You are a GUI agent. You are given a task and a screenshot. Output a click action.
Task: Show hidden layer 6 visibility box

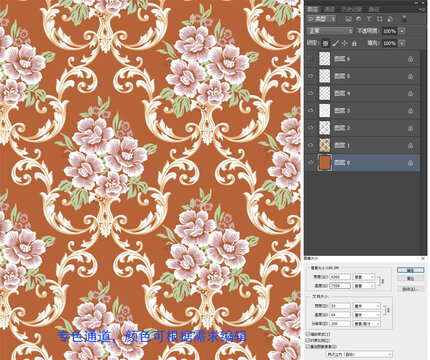311,59
